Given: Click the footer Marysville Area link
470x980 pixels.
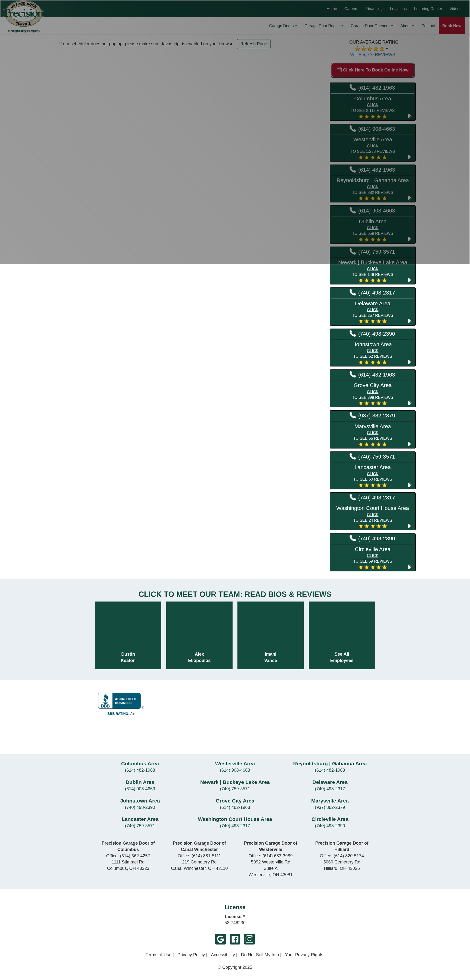Looking at the screenshot, I should [x=330, y=801].
